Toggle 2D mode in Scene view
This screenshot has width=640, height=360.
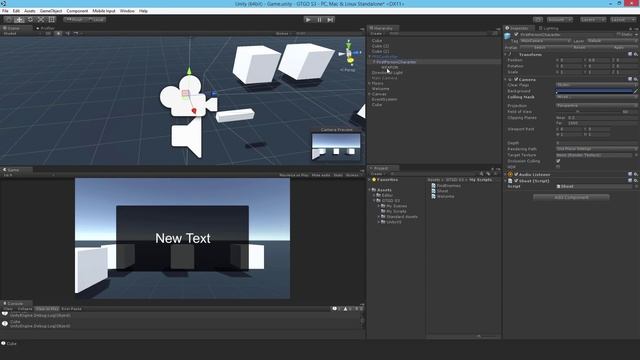(48, 33)
